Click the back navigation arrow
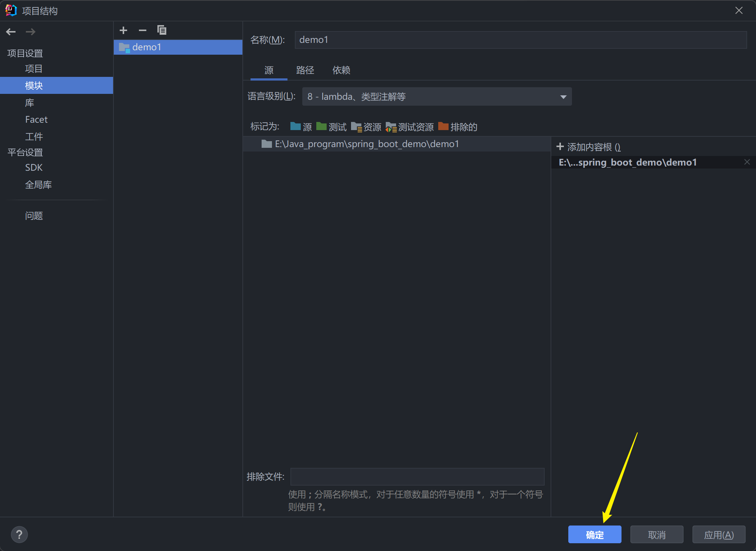The height and width of the screenshot is (551, 756). coord(11,32)
